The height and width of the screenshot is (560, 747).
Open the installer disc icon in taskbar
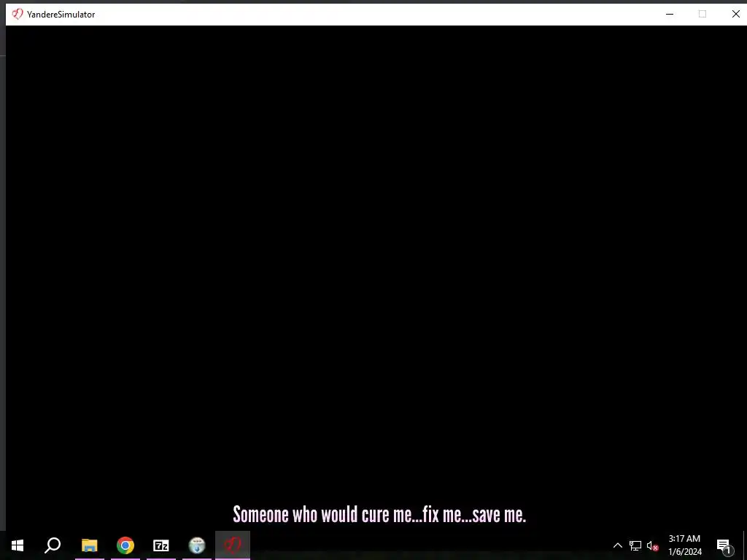click(197, 545)
